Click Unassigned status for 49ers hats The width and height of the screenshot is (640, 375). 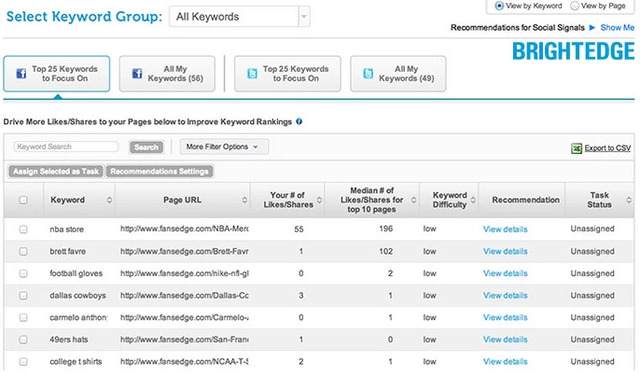click(592, 339)
